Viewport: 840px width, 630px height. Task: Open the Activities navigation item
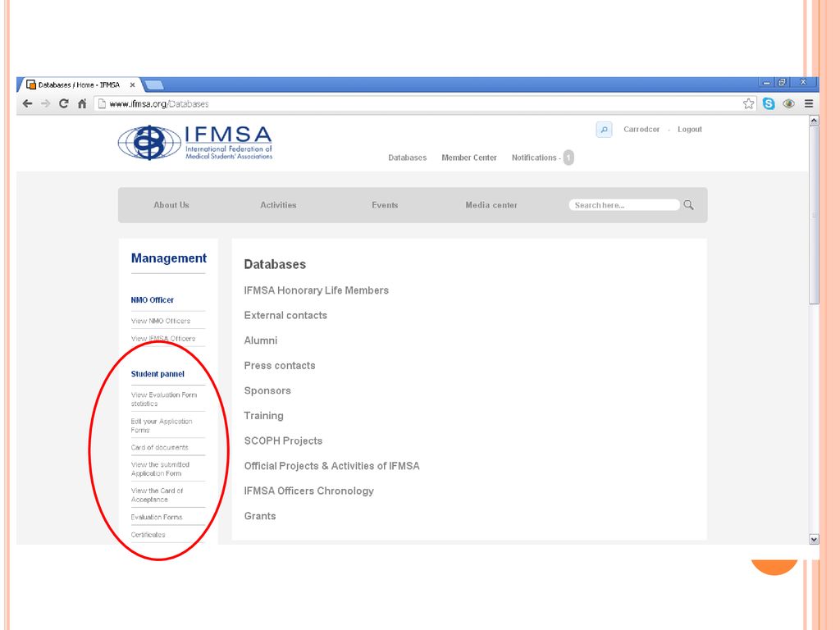[x=278, y=205]
